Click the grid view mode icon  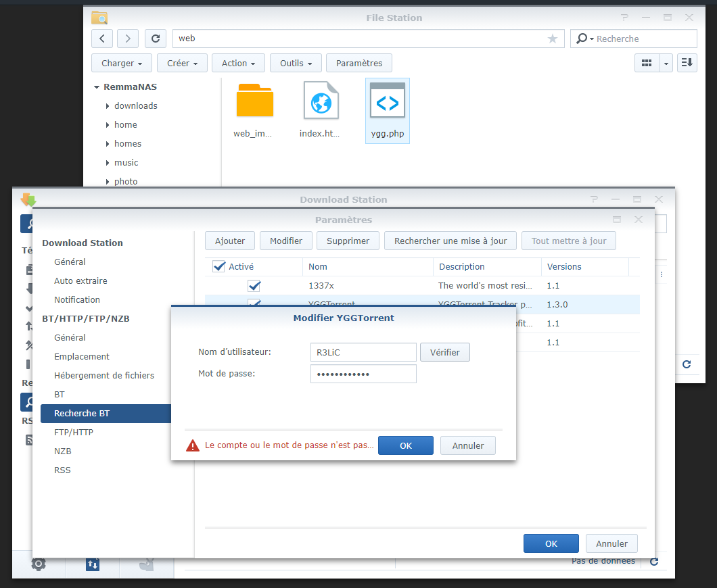(647, 63)
